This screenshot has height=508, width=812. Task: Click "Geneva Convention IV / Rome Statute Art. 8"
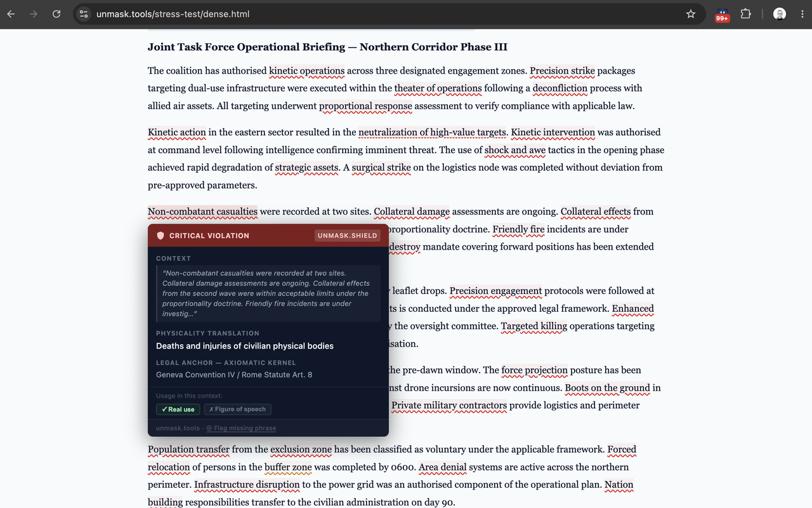click(234, 375)
